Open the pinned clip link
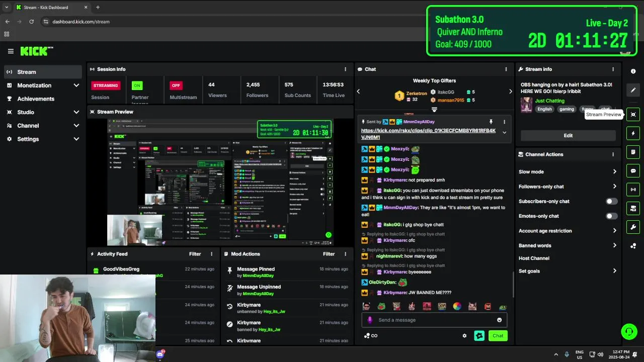The height and width of the screenshot is (362, 644). (428, 134)
